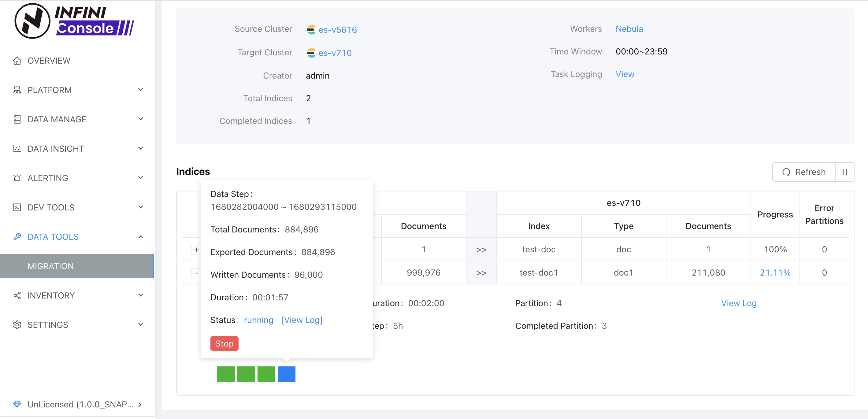Click the Alerting bell icon
This screenshot has width=868, height=419.
pyautogui.click(x=17, y=178)
